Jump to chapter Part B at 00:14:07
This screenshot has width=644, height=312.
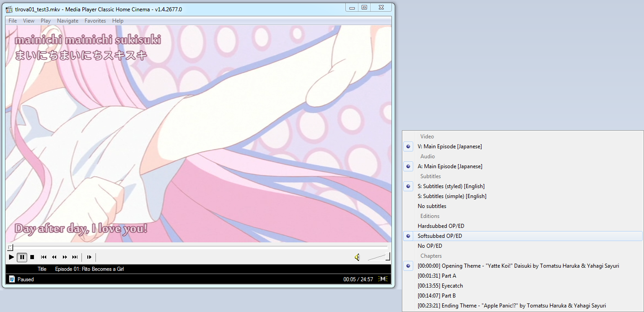pos(523,296)
